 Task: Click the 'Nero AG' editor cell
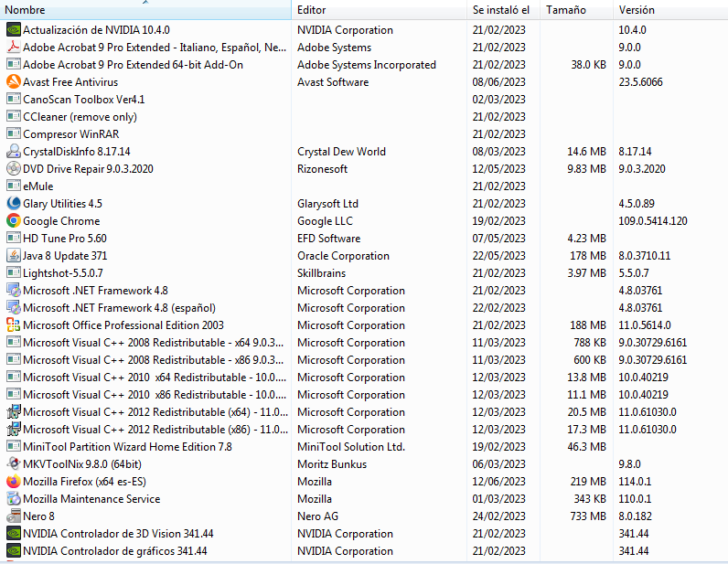point(317,516)
